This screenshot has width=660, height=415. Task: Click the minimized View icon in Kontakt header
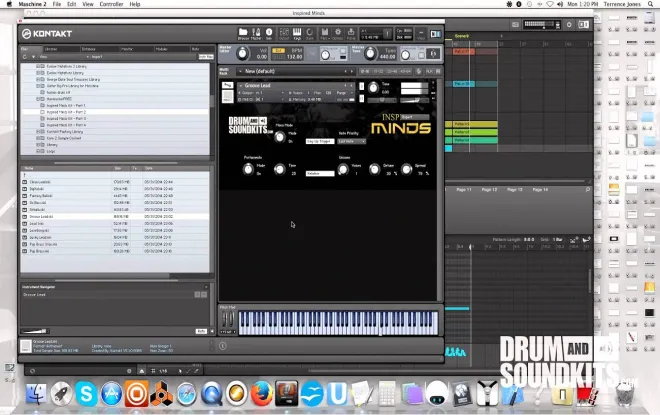tap(420, 34)
